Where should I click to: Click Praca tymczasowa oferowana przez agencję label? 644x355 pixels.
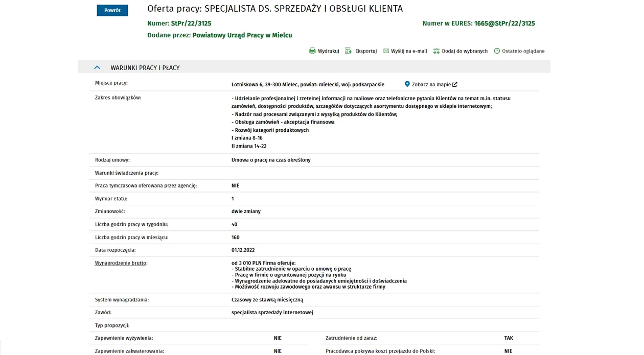pos(146,186)
